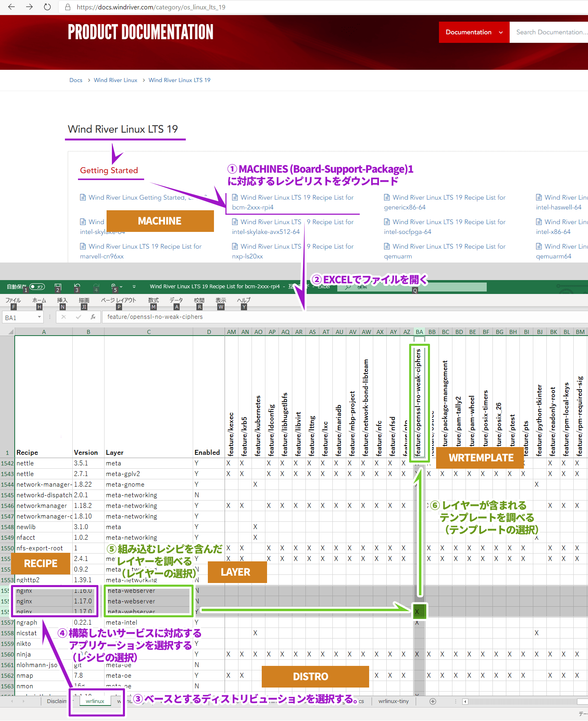Click the lock icon in the address bar

[68, 7]
